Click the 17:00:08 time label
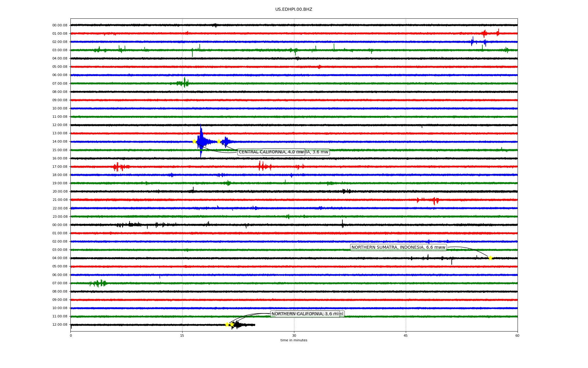588x368 pixels. [x=60, y=167]
